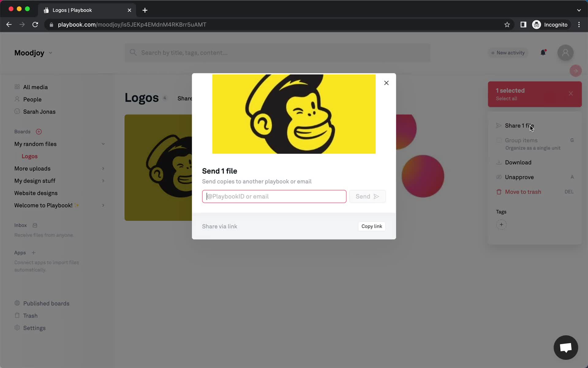Copy the share link
The image size is (588, 368).
click(x=371, y=226)
